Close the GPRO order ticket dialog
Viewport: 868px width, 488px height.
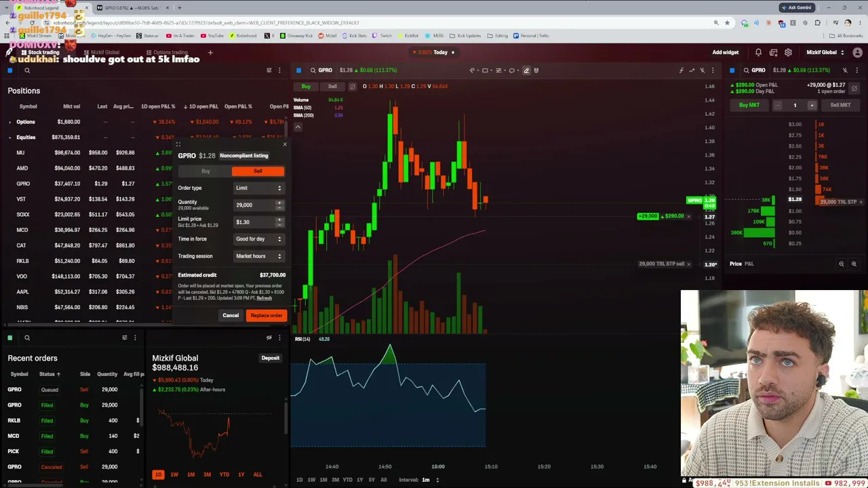click(285, 144)
